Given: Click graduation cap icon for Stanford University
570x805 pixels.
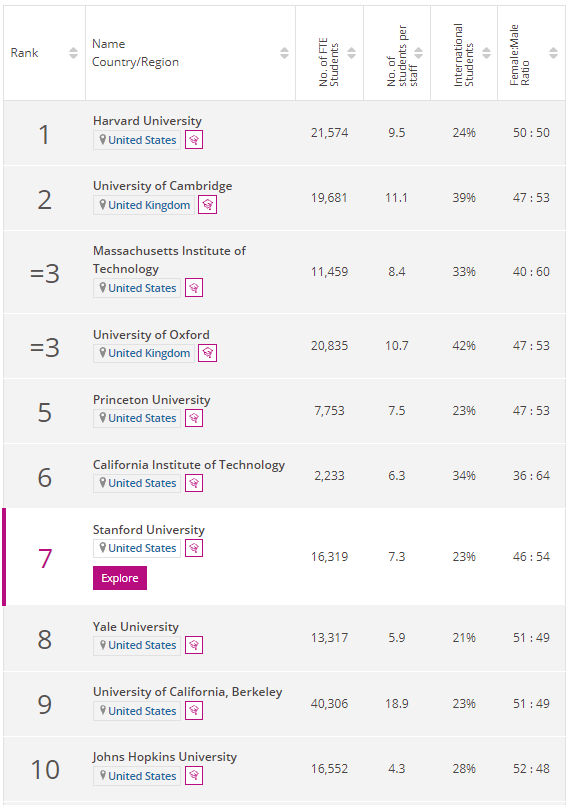Looking at the screenshot, I should 194,548.
